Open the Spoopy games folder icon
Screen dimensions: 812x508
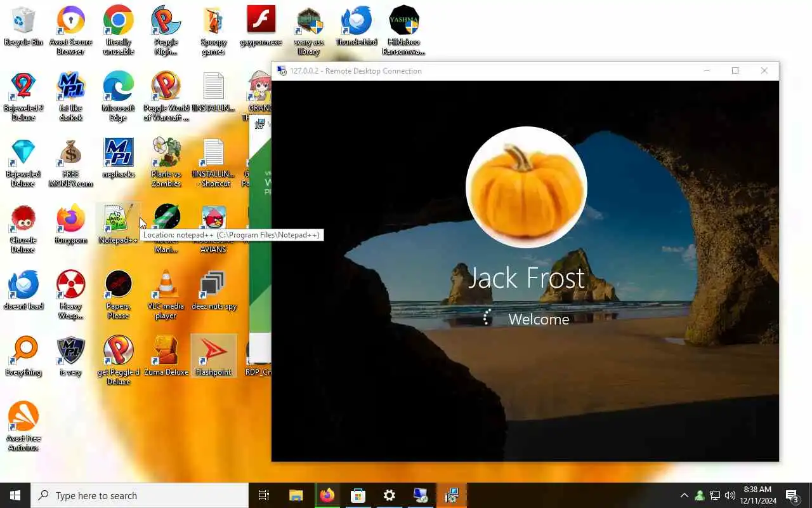pos(214,30)
